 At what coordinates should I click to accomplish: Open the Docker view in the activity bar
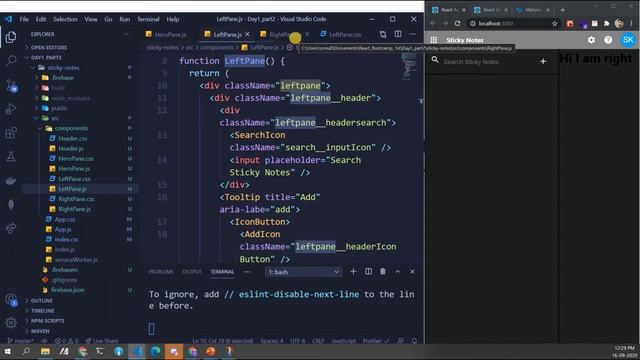pyautogui.click(x=11, y=180)
